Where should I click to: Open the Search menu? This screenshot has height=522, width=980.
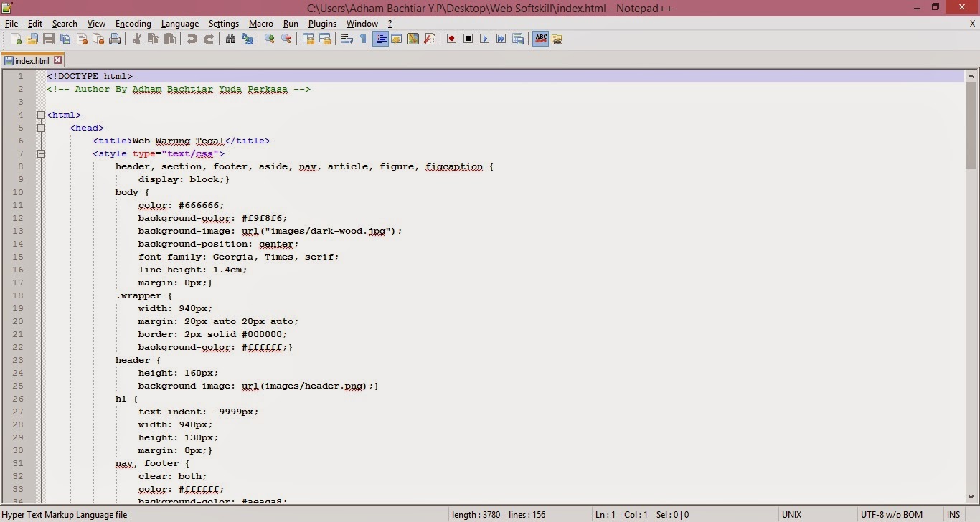(x=65, y=24)
